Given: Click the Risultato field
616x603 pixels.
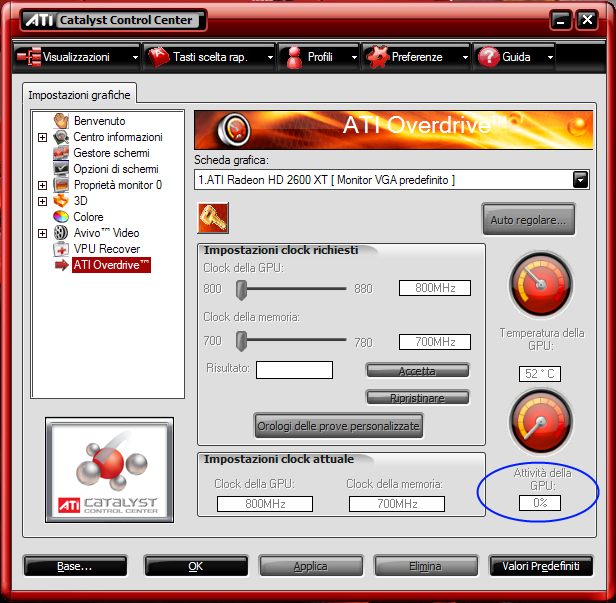Looking at the screenshot, I should click(x=294, y=370).
